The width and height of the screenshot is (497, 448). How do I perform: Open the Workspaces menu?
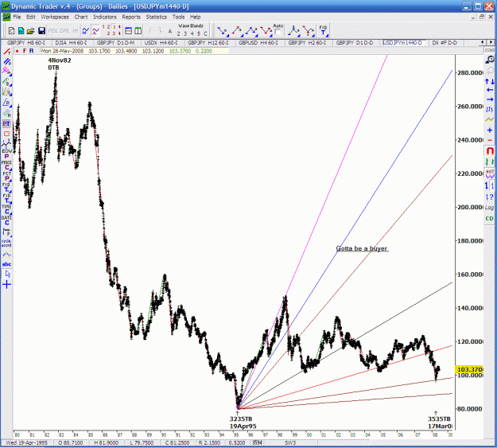(x=55, y=17)
